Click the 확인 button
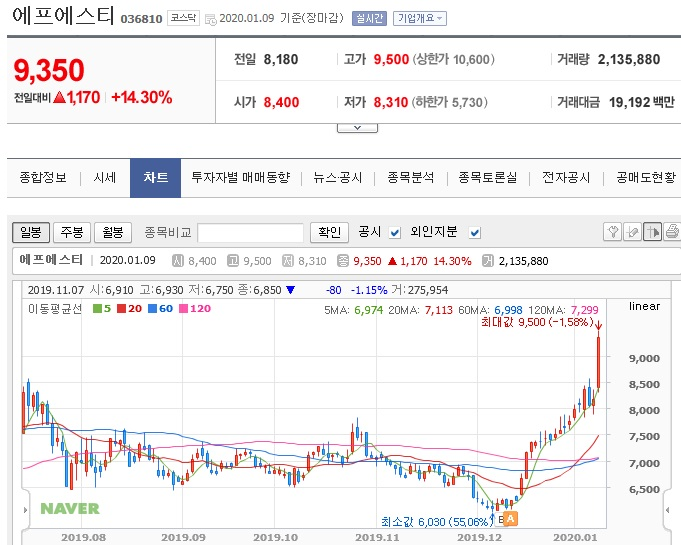Screen dimensions: 681x545 [329, 232]
